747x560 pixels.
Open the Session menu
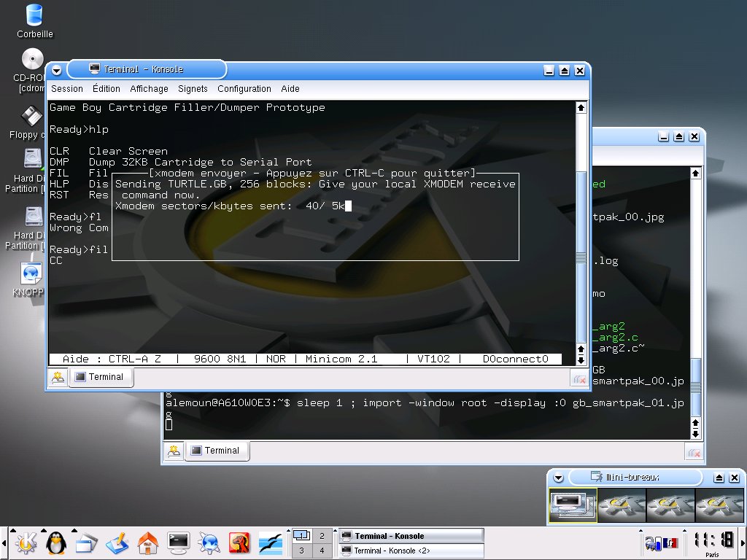tap(67, 89)
